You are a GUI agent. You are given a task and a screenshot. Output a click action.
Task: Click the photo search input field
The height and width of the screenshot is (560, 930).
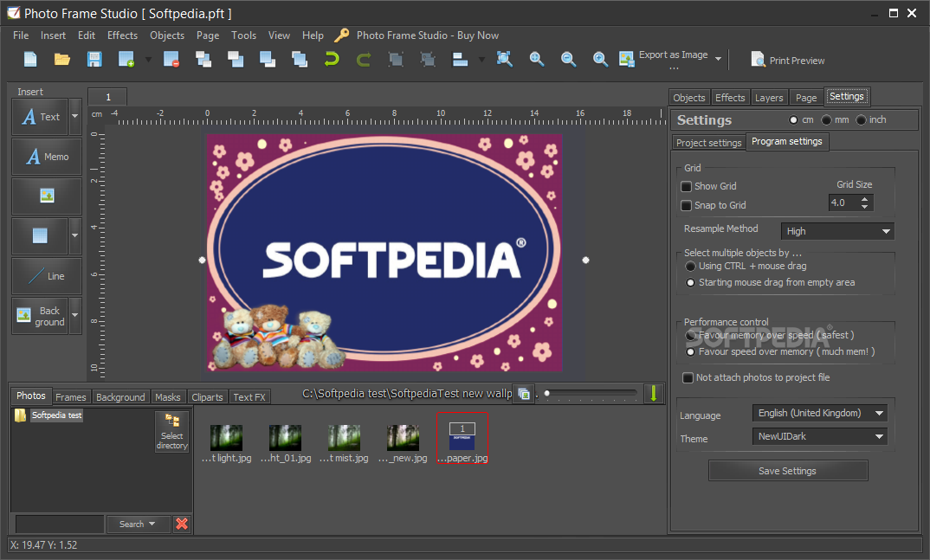pyautogui.click(x=59, y=524)
